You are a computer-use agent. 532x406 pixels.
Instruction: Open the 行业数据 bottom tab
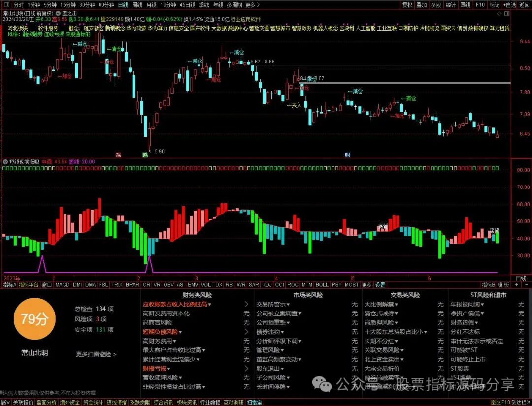210,402
